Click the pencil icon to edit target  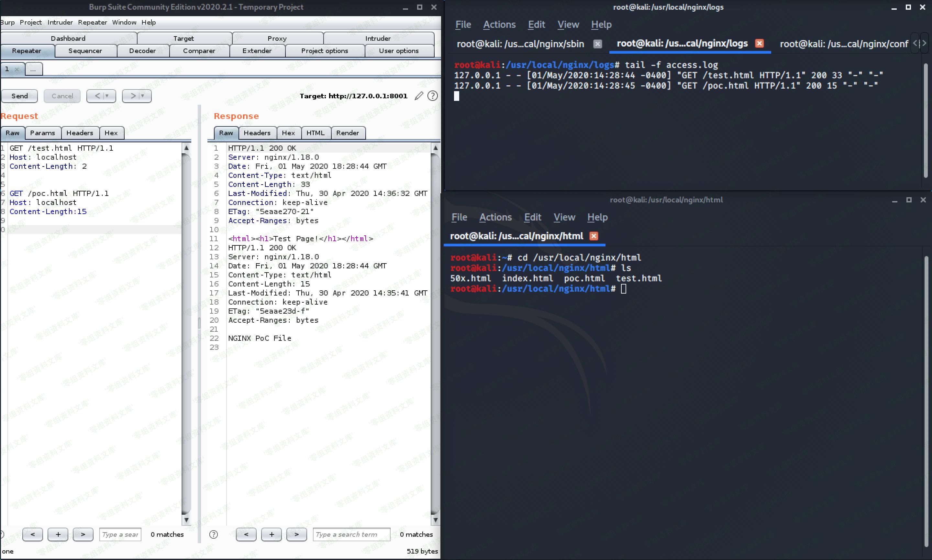point(418,96)
